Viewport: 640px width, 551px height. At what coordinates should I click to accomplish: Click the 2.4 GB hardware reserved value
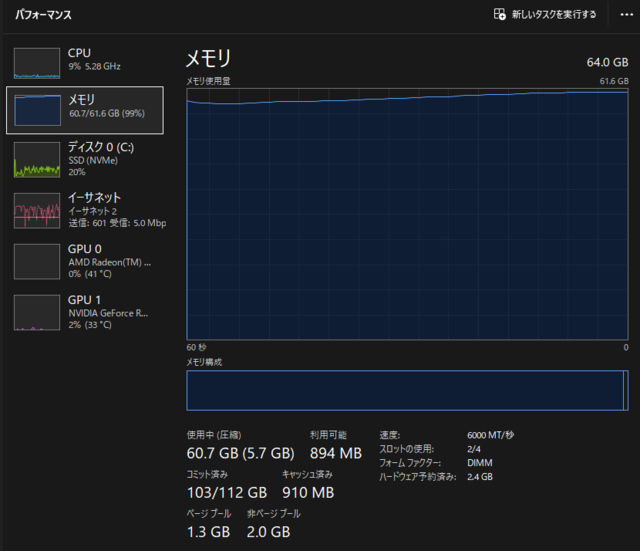tap(480, 477)
